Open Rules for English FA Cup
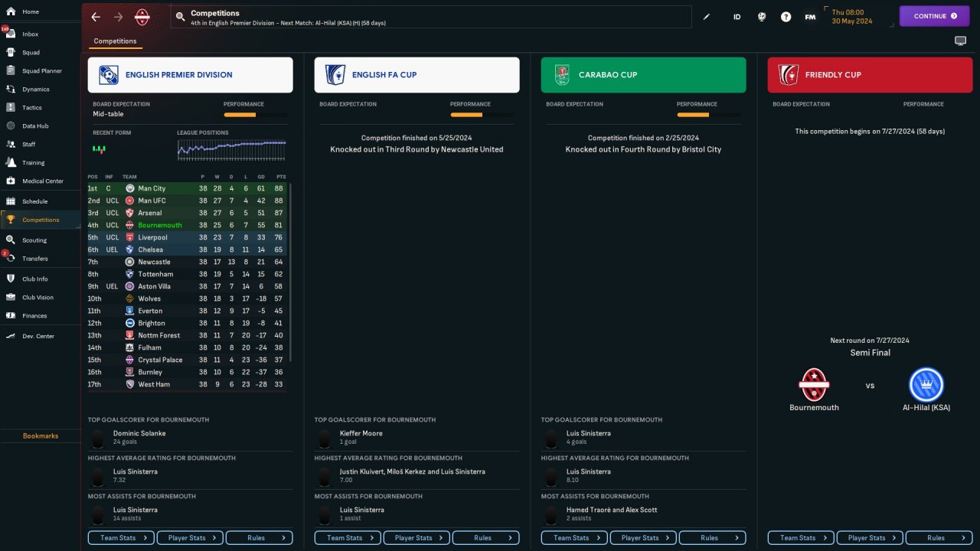This screenshot has width=980, height=551. [x=486, y=538]
